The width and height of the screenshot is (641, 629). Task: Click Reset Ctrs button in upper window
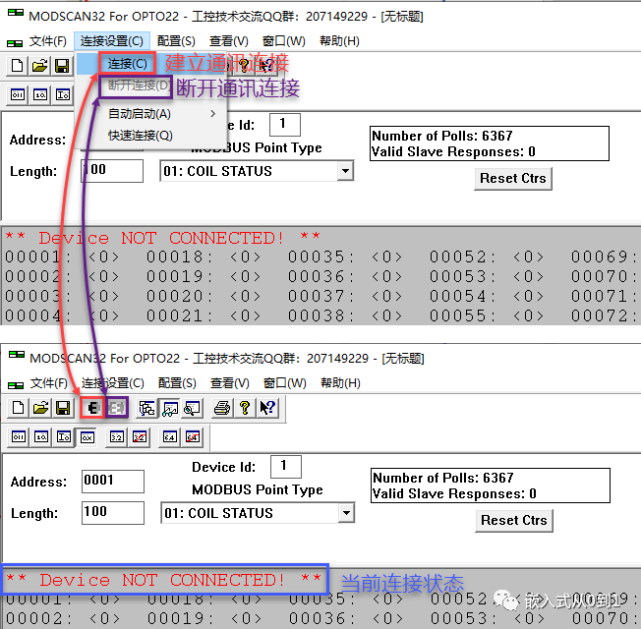[513, 179]
